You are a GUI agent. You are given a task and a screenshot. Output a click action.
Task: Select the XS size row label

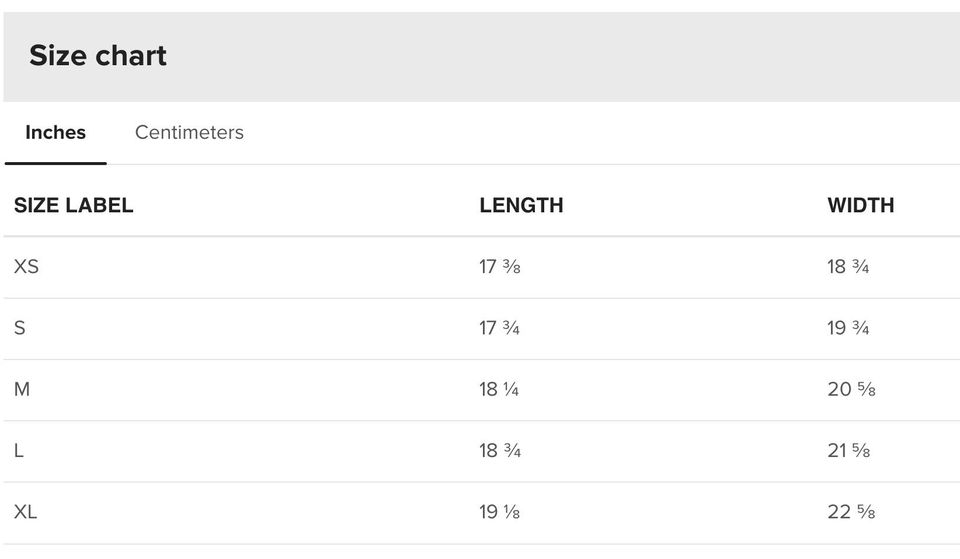[x=26, y=267]
